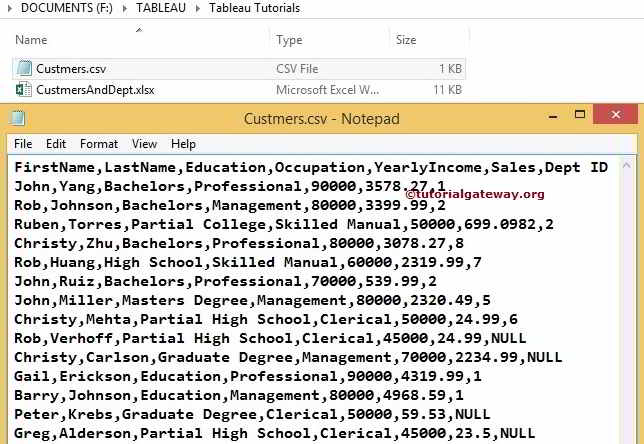
Task: Go to Tableau Tutorials breadcrumb segment
Action: click(254, 8)
